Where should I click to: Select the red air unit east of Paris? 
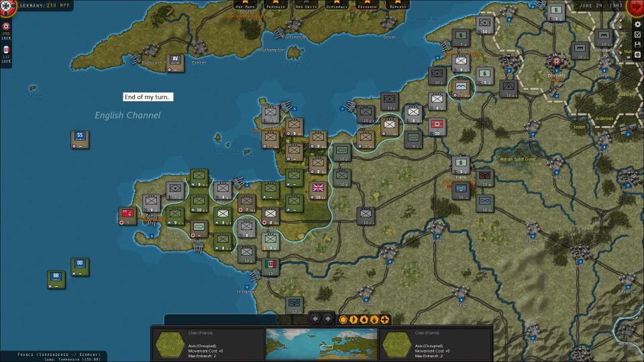(x=484, y=178)
